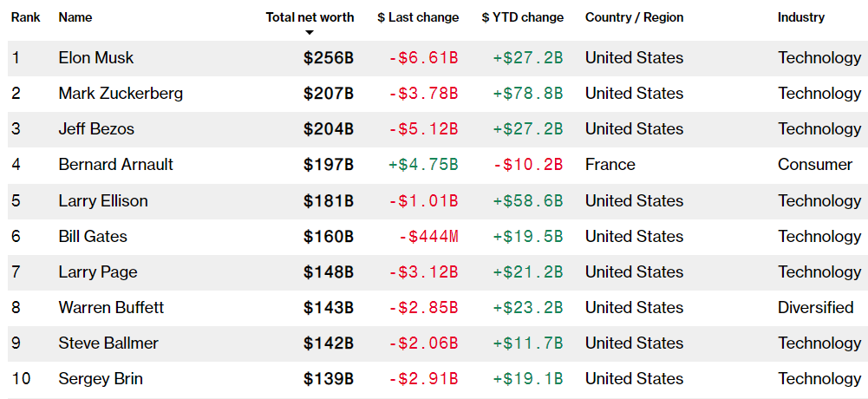Click the Industry column header
This screenshot has height=399, width=868.
(801, 17)
